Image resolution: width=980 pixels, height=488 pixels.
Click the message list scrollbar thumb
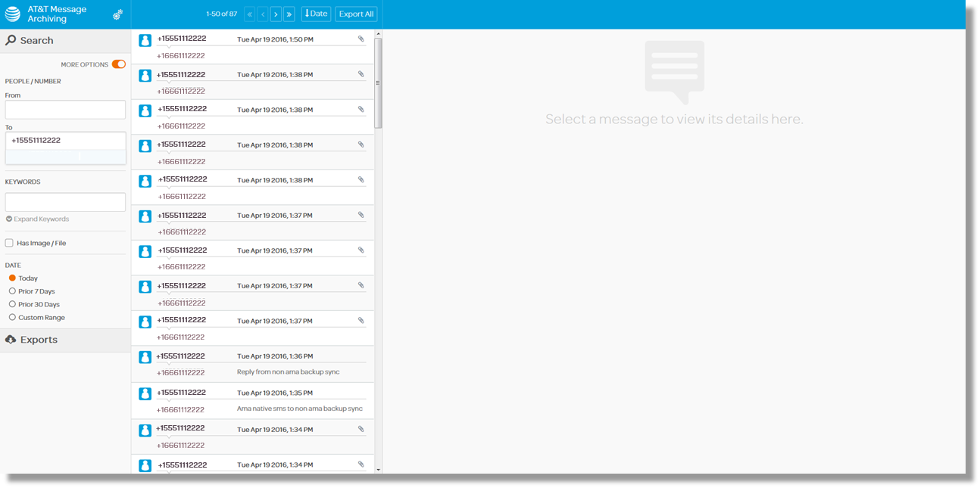click(x=379, y=83)
